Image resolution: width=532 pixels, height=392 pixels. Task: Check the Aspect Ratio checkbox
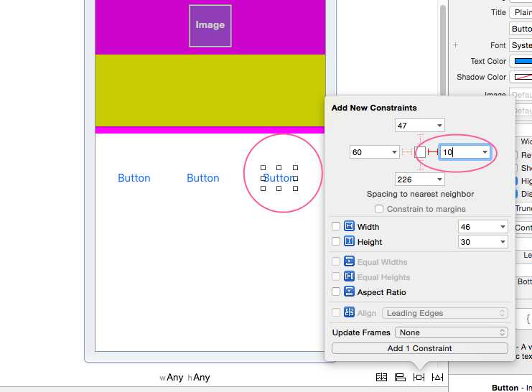(x=335, y=291)
